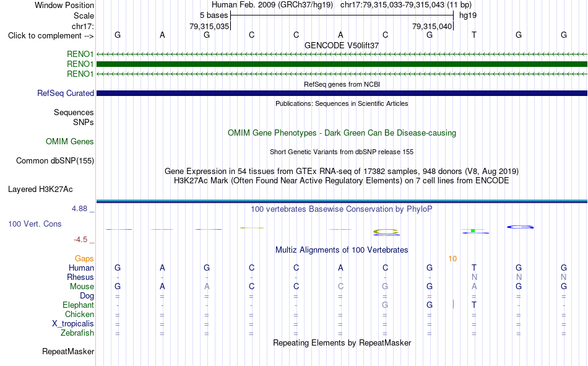The height and width of the screenshot is (366, 588).
Task: Click the Dog species label
Action: click(x=87, y=296)
